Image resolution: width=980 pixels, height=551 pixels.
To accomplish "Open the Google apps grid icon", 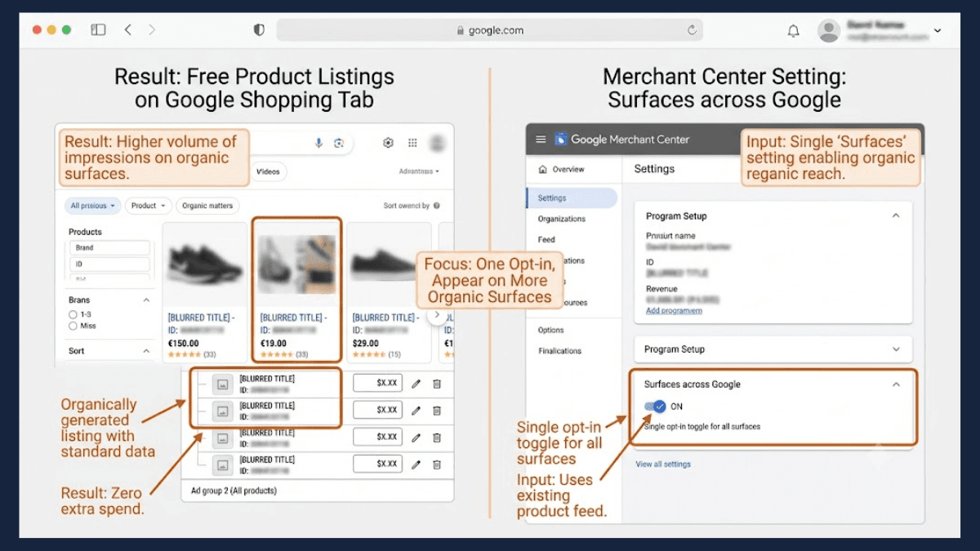I will point(413,143).
